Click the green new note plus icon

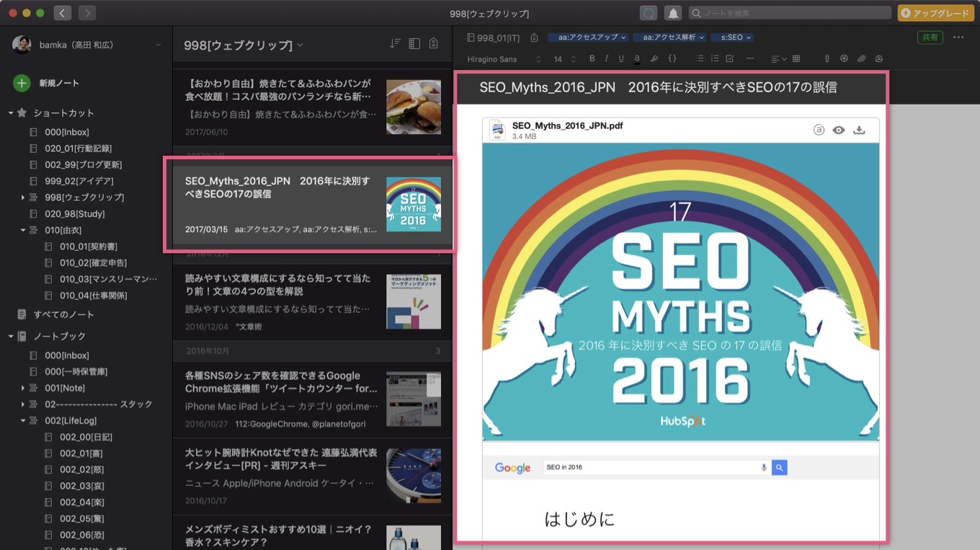(x=22, y=83)
